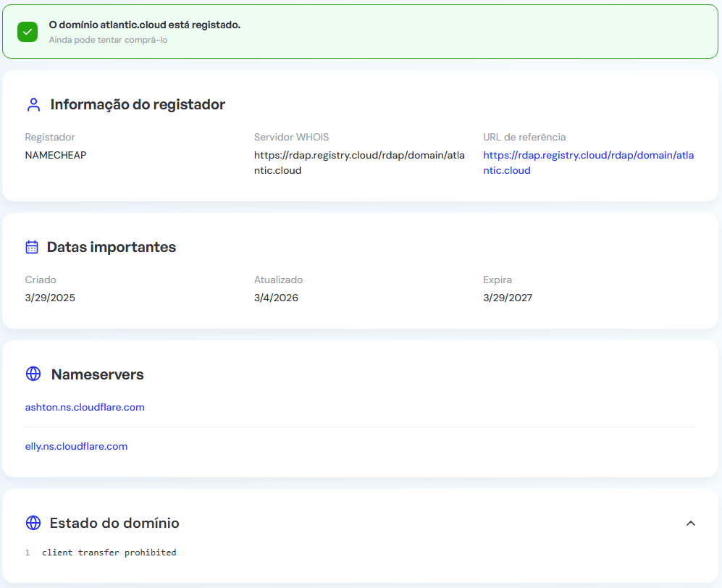Click the globe icon beside Nameservers
722x588 pixels.
coord(33,374)
